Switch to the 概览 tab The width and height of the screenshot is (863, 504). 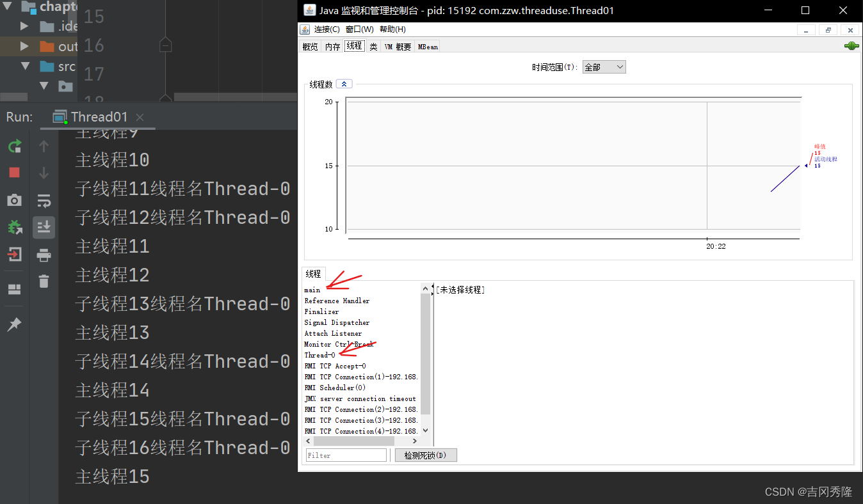point(311,47)
